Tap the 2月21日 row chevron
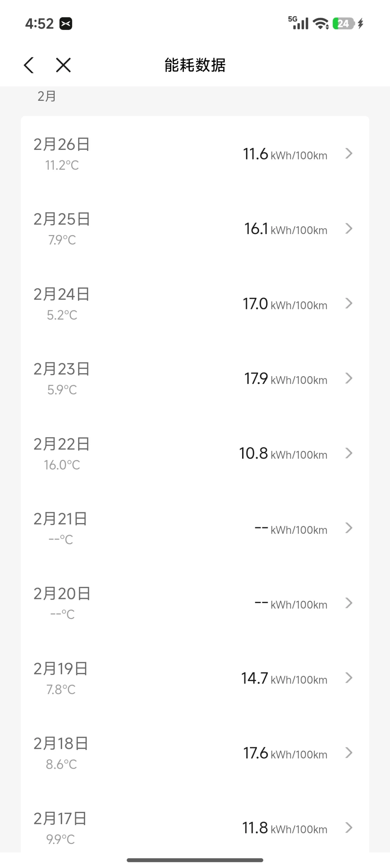 (349, 528)
